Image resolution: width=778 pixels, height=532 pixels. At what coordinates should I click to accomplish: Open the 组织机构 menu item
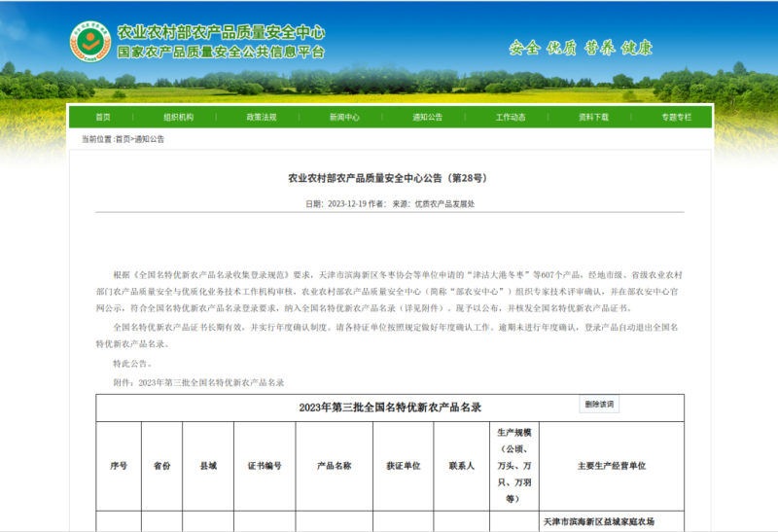(x=179, y=117)
